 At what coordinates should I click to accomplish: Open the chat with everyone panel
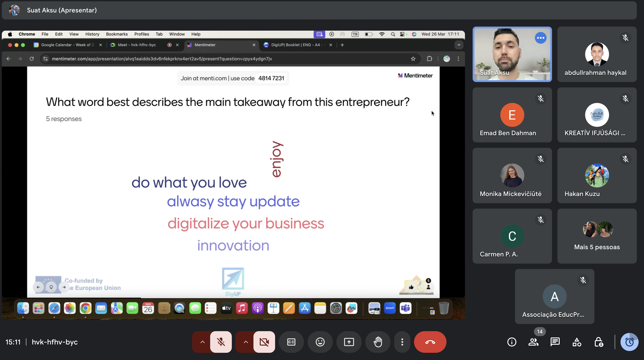(555, 342)
